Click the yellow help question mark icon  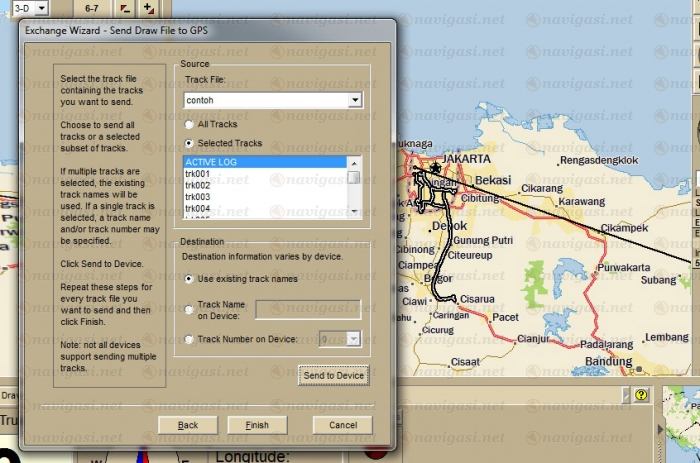tap(641, 395)
